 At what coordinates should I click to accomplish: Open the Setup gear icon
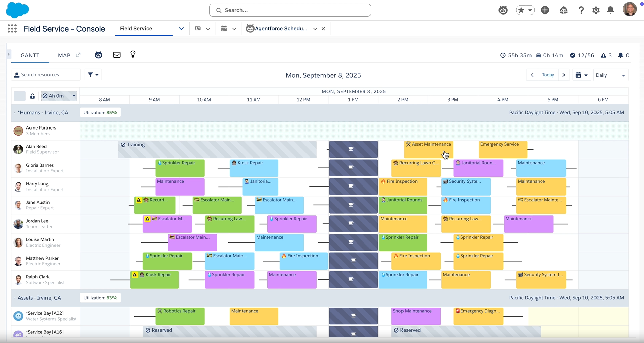(x=596, y=10)
